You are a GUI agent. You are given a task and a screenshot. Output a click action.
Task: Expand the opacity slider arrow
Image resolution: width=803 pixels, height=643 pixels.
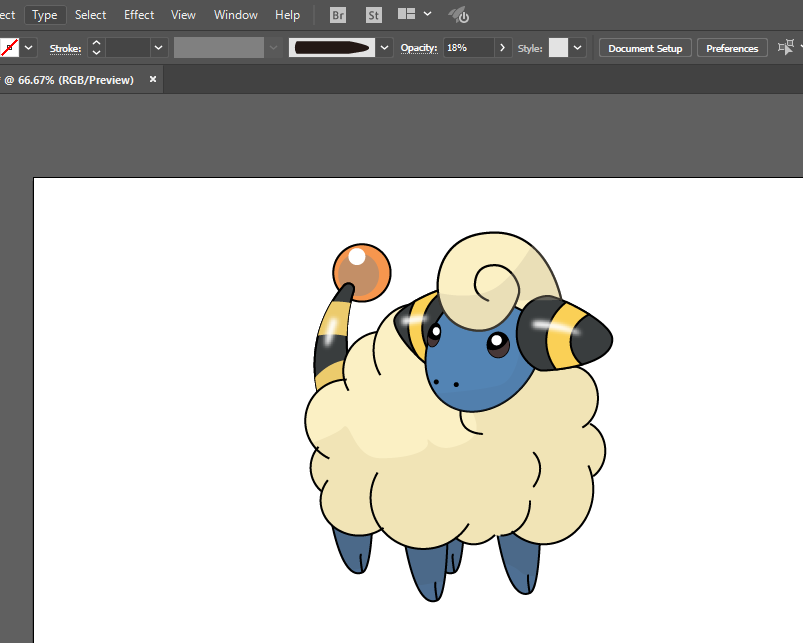[x=502, y=48]
